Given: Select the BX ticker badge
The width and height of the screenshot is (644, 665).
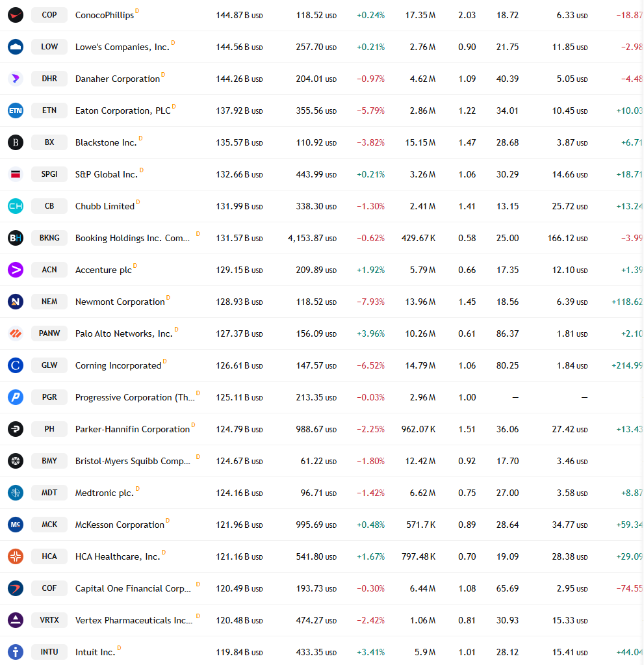Looking at the screenshot, I should [x=49, y=142].
